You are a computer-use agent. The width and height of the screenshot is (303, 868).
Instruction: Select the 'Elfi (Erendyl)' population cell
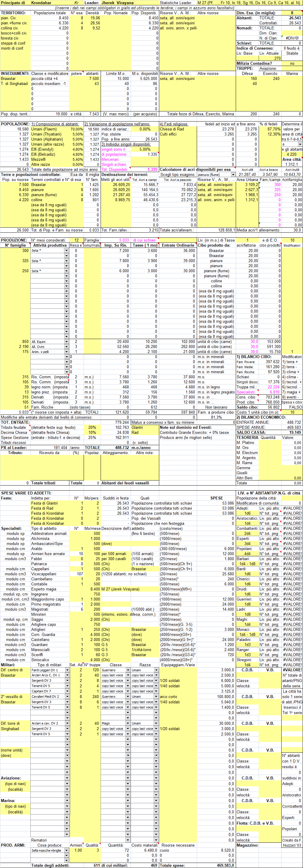point(50,149)
